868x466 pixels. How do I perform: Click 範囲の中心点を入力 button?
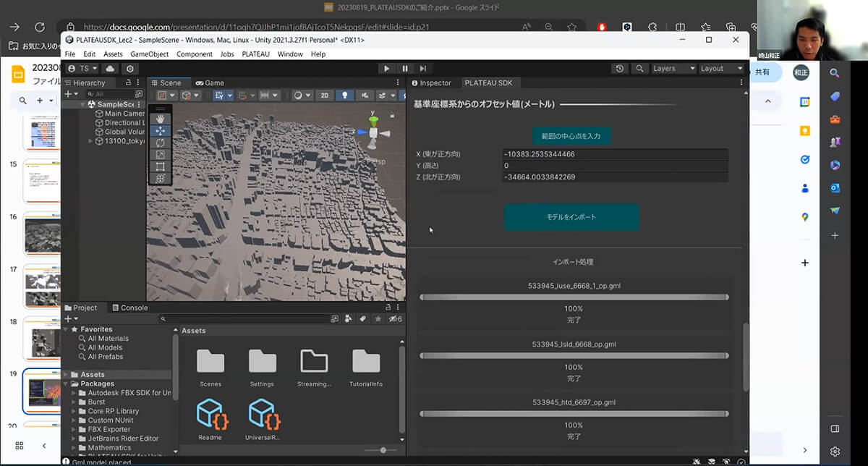tap(571, 135)
